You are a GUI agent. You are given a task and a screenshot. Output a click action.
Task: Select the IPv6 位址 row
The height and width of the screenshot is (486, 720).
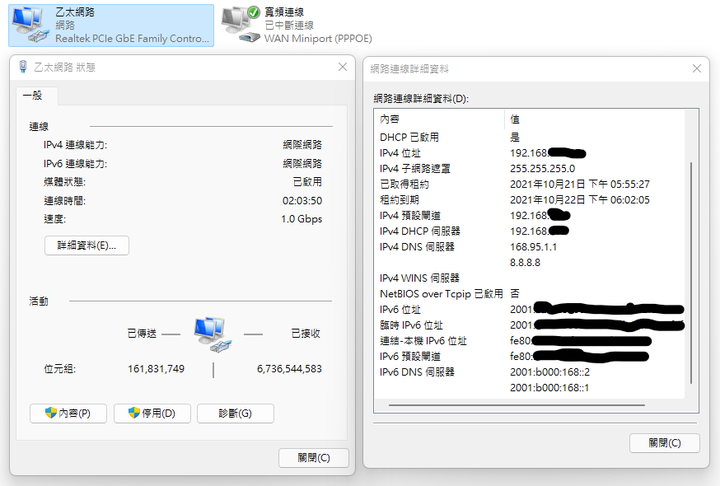(529, 309)
